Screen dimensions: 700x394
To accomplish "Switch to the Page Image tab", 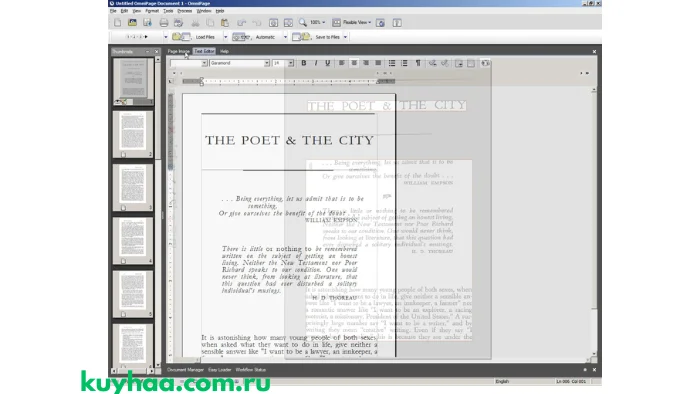I will point(179,51).
